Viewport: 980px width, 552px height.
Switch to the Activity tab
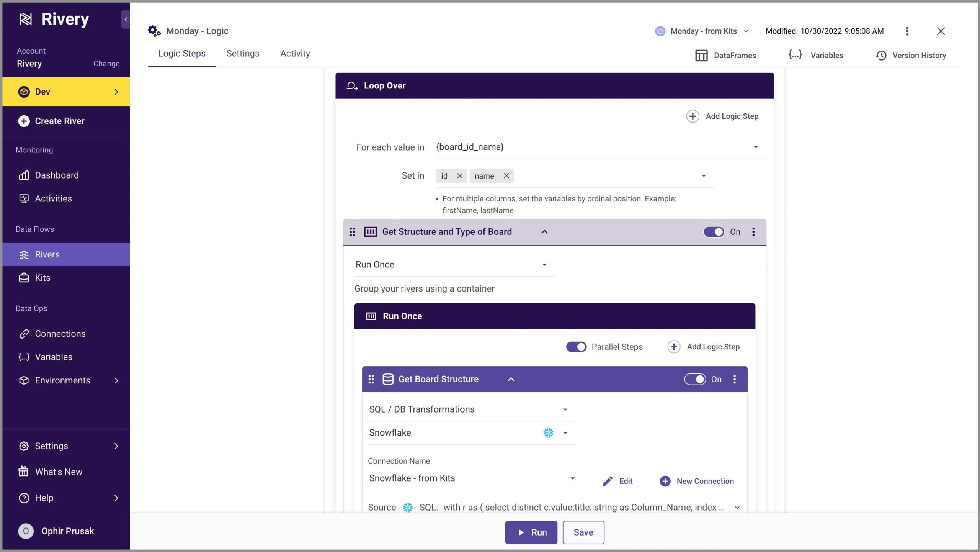pyautogui.click(x=295, y=54)
